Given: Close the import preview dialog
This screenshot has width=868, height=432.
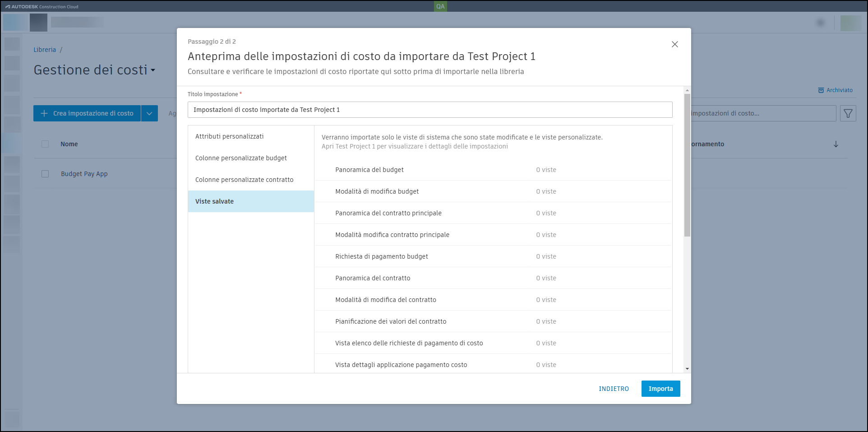Looking at the screenshot, I should click(x=674, y=44).
